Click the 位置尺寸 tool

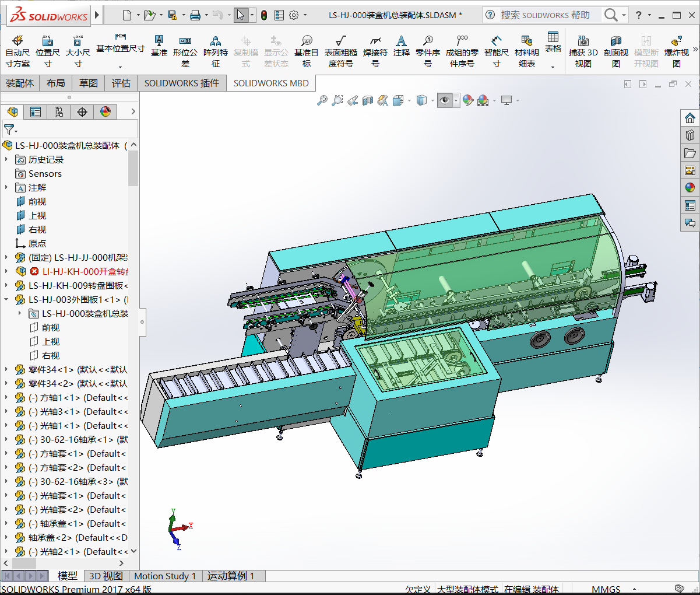click(48, 51)
